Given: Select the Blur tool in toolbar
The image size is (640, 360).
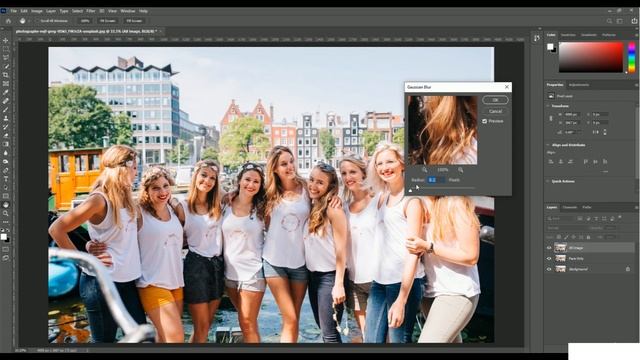Looking at the screenshot, I should point(6,153).
